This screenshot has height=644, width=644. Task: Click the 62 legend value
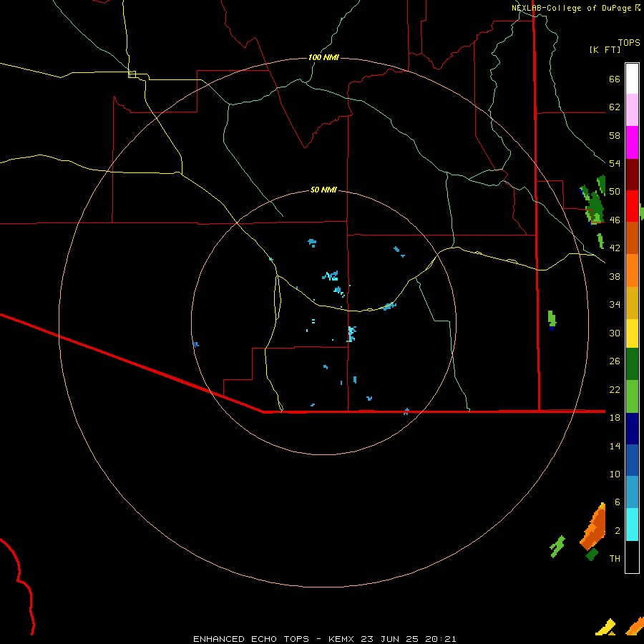pos(615,107)
